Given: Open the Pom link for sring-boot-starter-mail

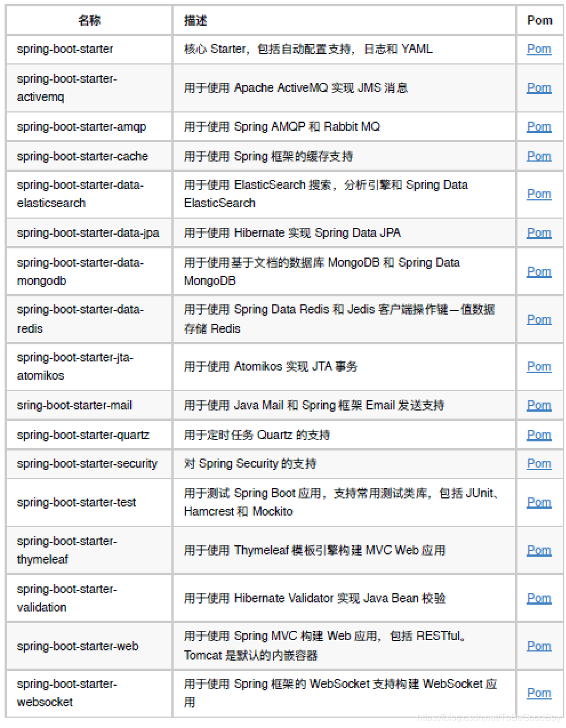Looking at the screenshot, I should coord(539,405).
